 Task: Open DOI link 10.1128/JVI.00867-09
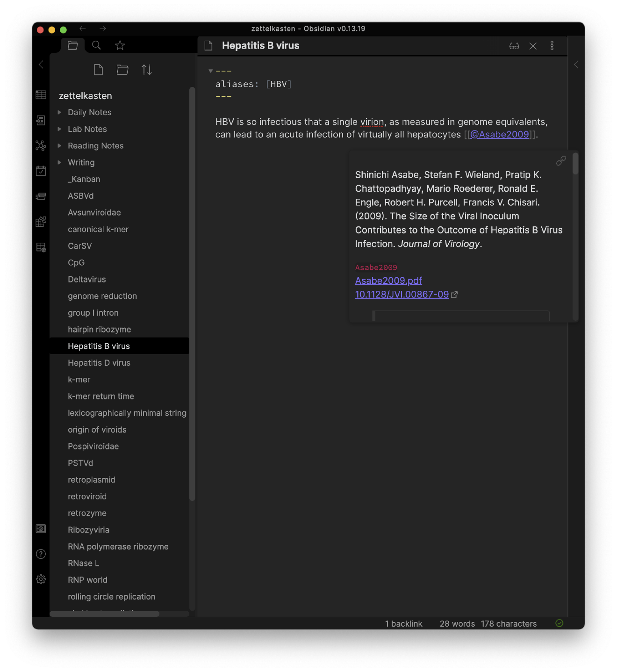(402, 295)
